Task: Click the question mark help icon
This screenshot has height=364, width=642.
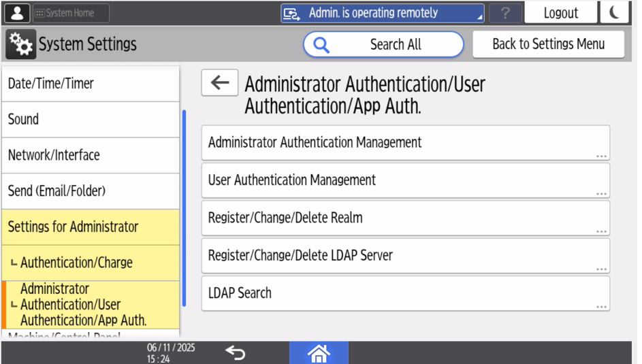Action: [x=505, y=13]
